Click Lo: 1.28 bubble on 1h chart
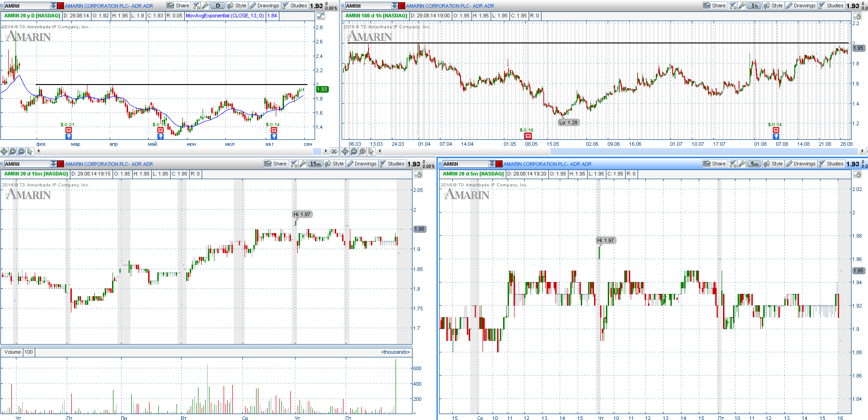This screenshot has height=420, width=868. point(568,122)
